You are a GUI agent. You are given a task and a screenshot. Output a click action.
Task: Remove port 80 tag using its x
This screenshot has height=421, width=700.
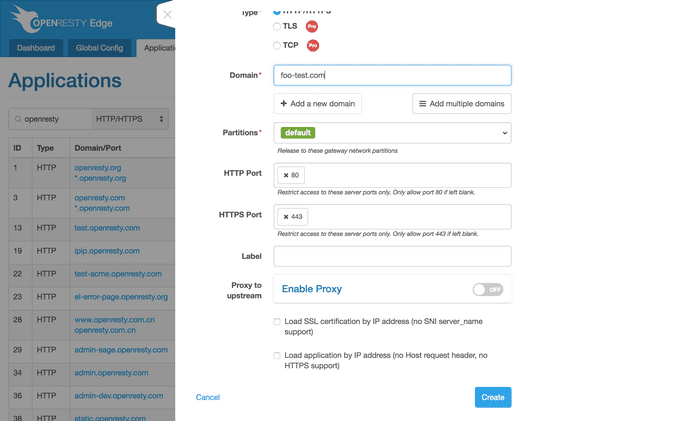click(286, 175)
